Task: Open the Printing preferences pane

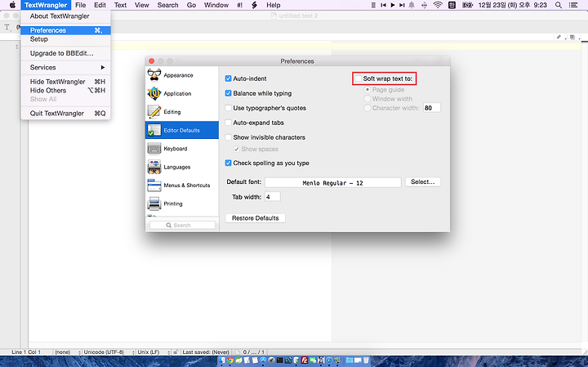Action: click(181, 204)
